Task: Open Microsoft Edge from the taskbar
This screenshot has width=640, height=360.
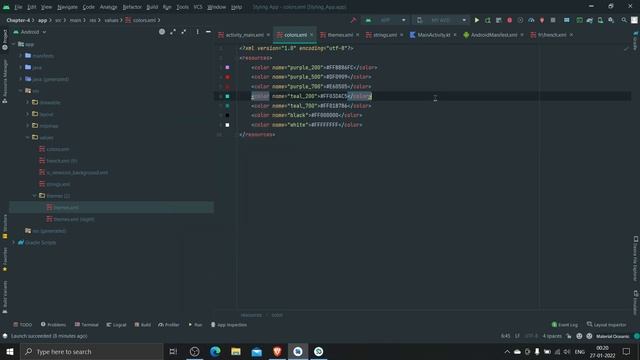Action: 215,351
